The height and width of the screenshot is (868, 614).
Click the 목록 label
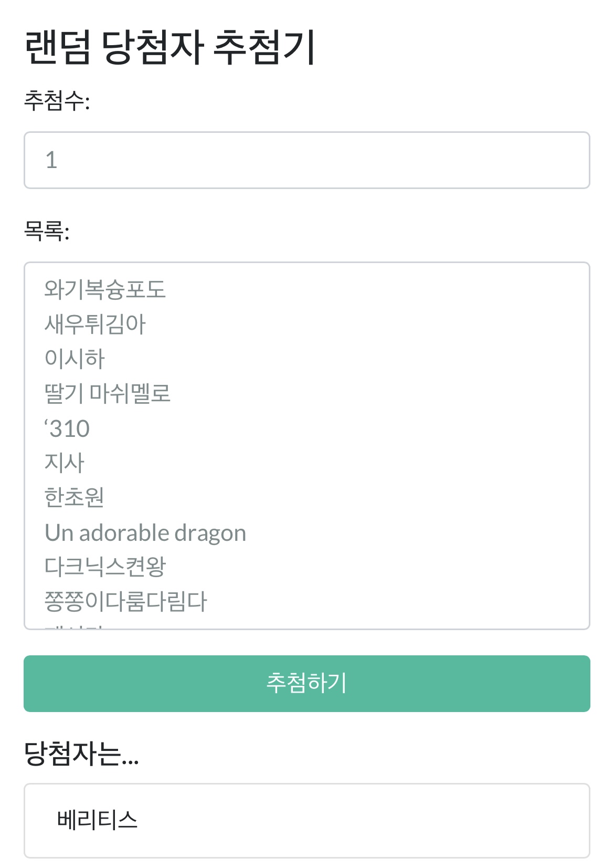click(47, 231)
